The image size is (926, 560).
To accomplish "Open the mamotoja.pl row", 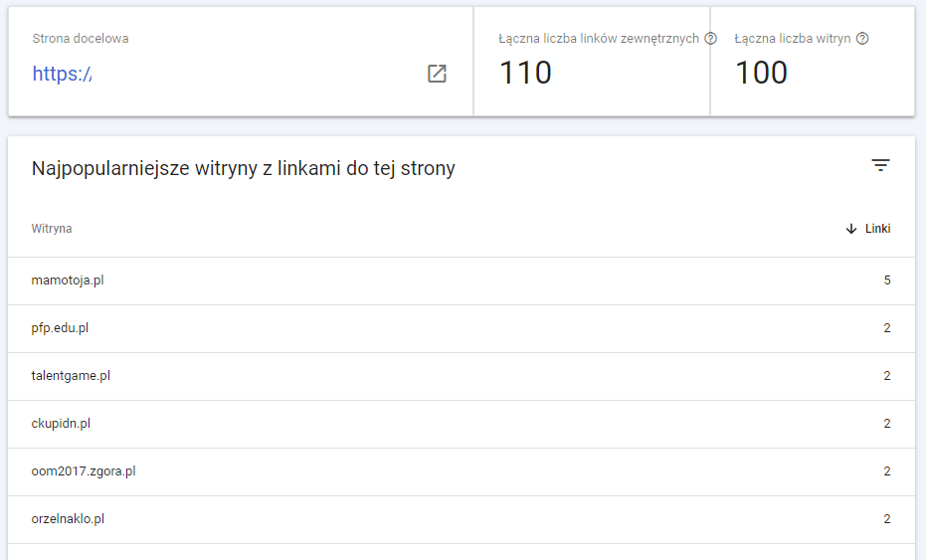I will 462,280.
